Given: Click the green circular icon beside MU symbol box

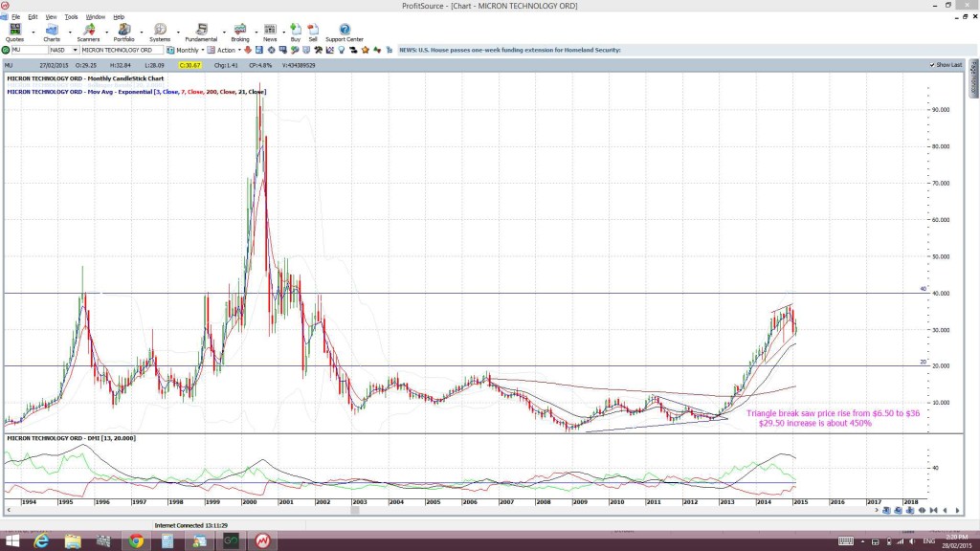Looking at the screenshot, I should [6, 50].
